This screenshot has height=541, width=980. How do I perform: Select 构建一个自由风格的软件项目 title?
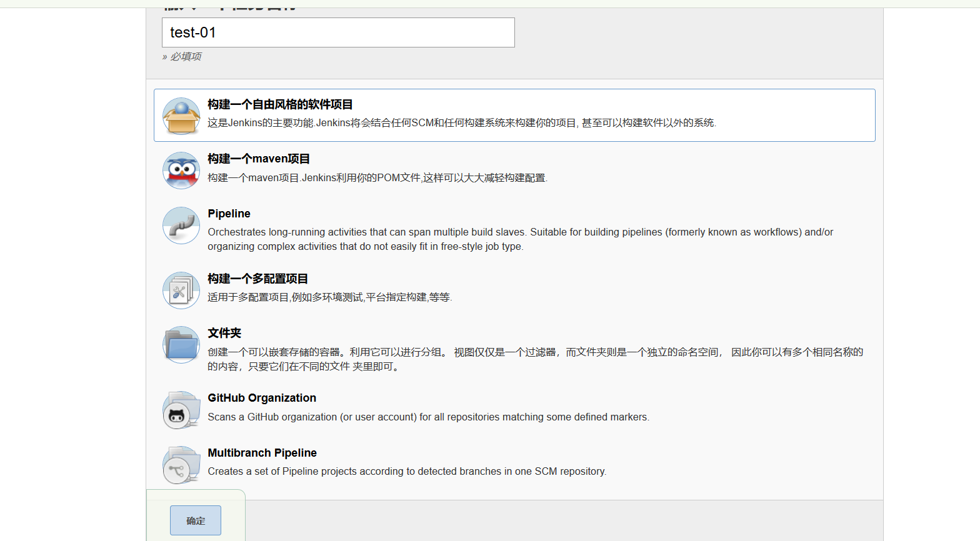(x=280, y=104)
